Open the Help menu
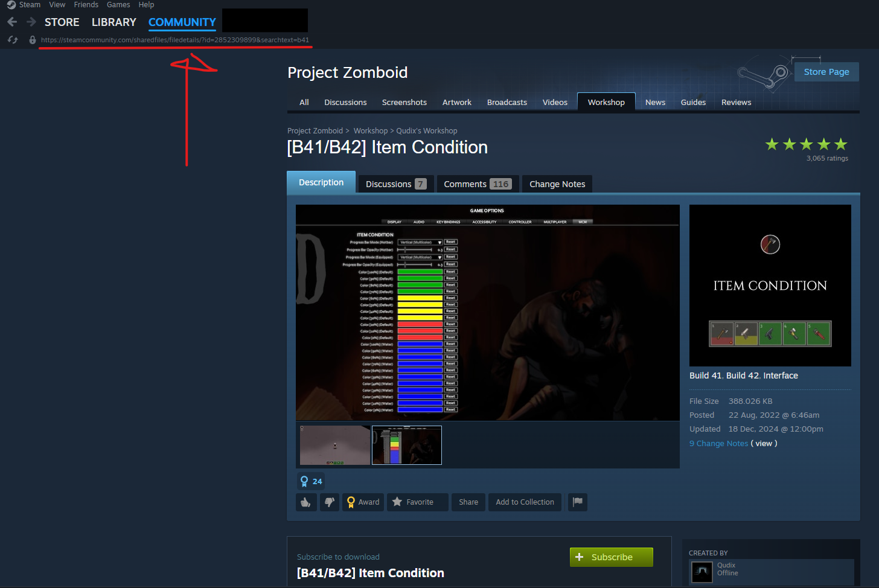This screenshot has height=588, width=879. coord(146,5)
